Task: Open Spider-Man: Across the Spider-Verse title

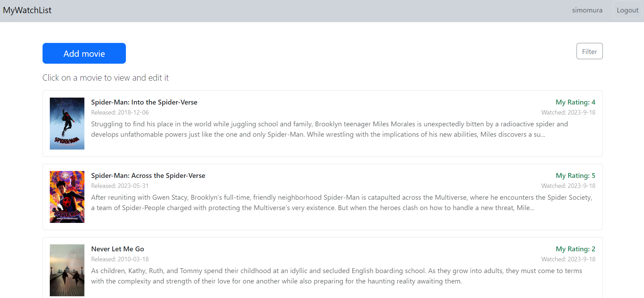Action: tap(148, 175)
